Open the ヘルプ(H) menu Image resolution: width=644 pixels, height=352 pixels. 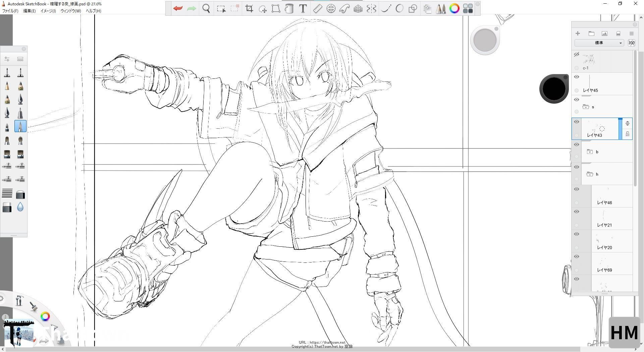point(93,11)
